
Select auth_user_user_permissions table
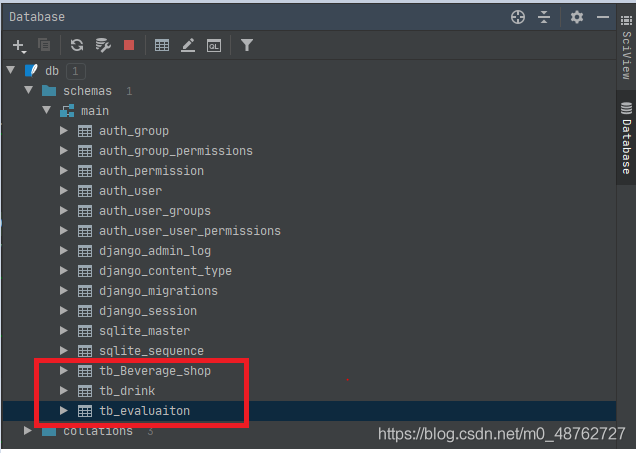point(190,231)
